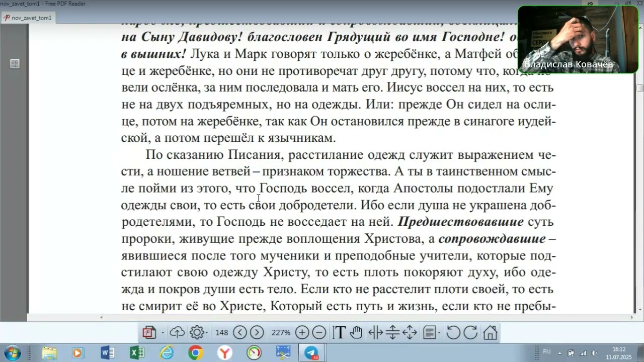Click the cloud upload icon

177,332
